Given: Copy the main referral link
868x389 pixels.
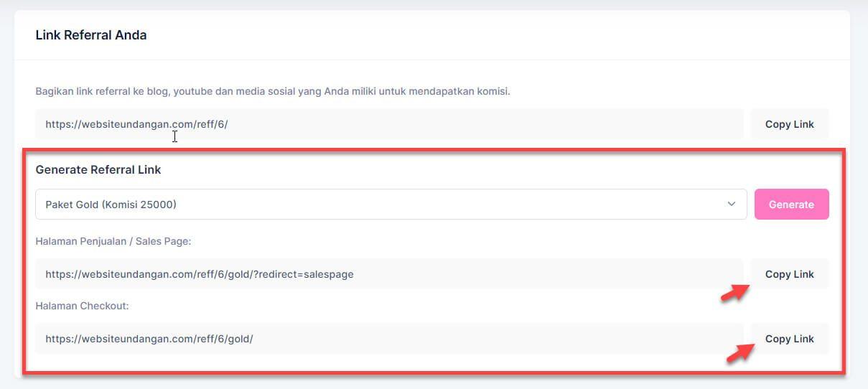Looking at the screenshot, I should point(789,124).
